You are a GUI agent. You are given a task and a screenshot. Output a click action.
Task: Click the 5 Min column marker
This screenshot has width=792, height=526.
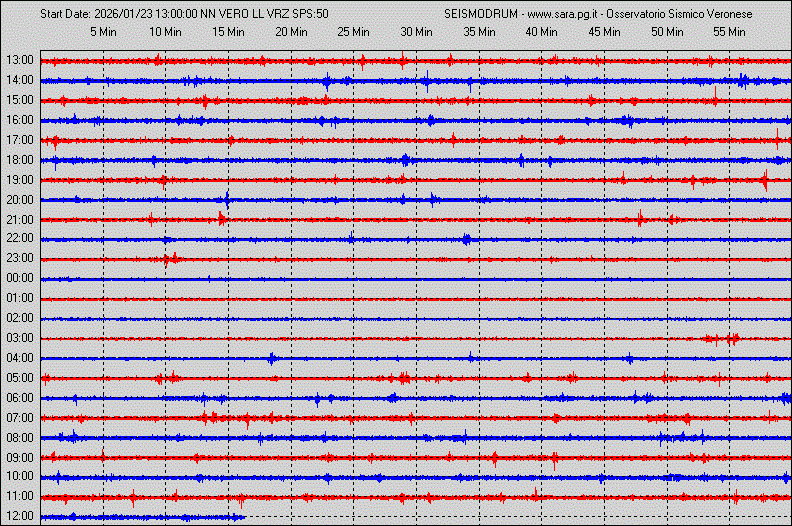(104, 32)
